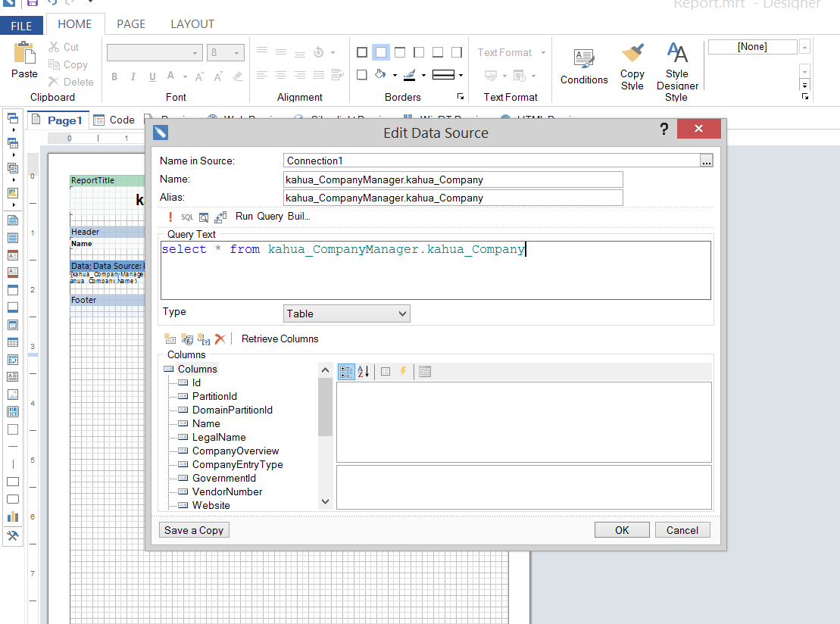Open the border style dropdown arrow
The width and height of the screenshot is (840, 624).
tap(461, 75)
